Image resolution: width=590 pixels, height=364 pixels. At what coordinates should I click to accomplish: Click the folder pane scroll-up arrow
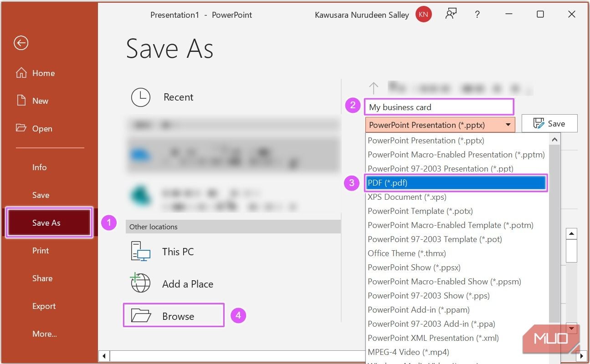(571, 234)
